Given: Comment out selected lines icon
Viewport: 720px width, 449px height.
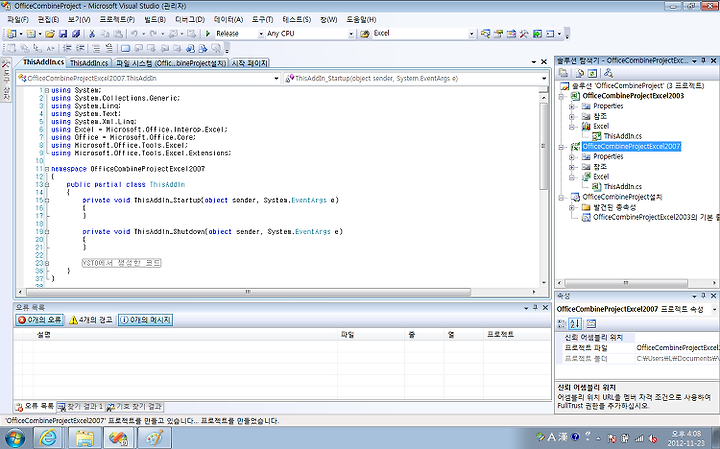Looking at the screenshot, I should tap(96, 48).
